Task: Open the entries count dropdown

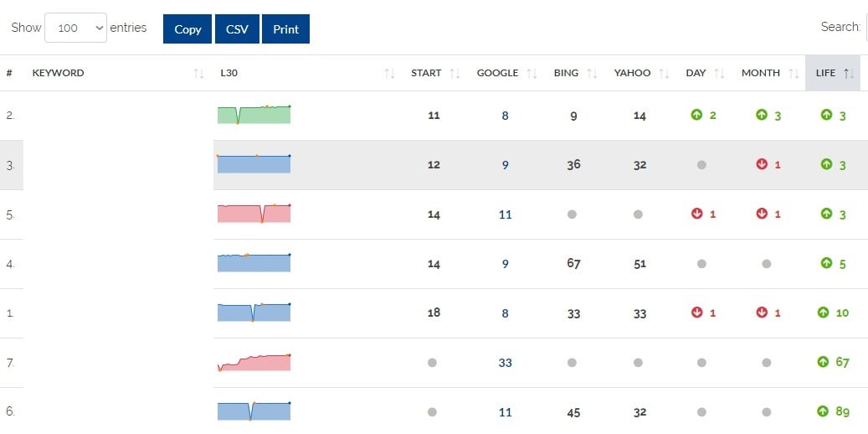Action: 75,28
